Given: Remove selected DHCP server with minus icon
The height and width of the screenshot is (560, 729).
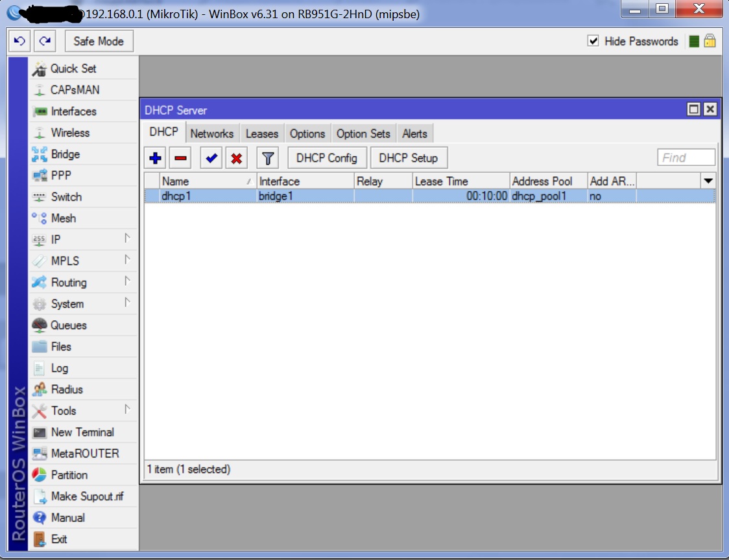Looking at the screenshot, I should tap(180, 159).
